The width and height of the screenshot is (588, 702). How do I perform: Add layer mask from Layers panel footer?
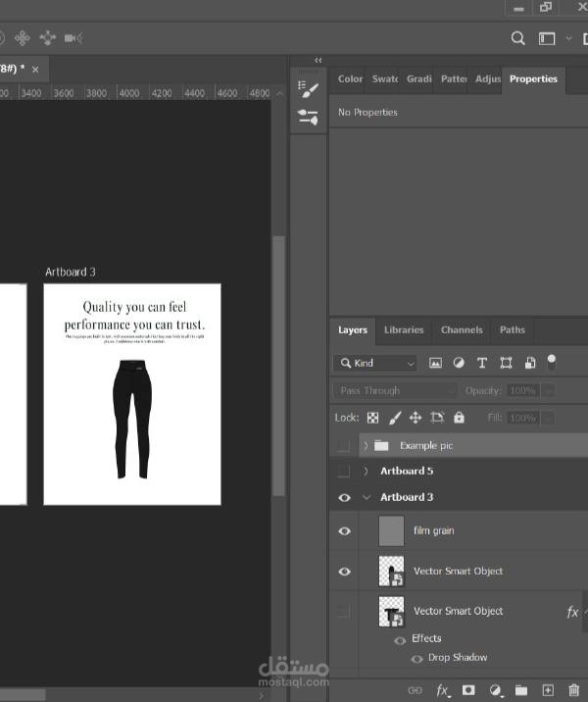tap(468, 690)
